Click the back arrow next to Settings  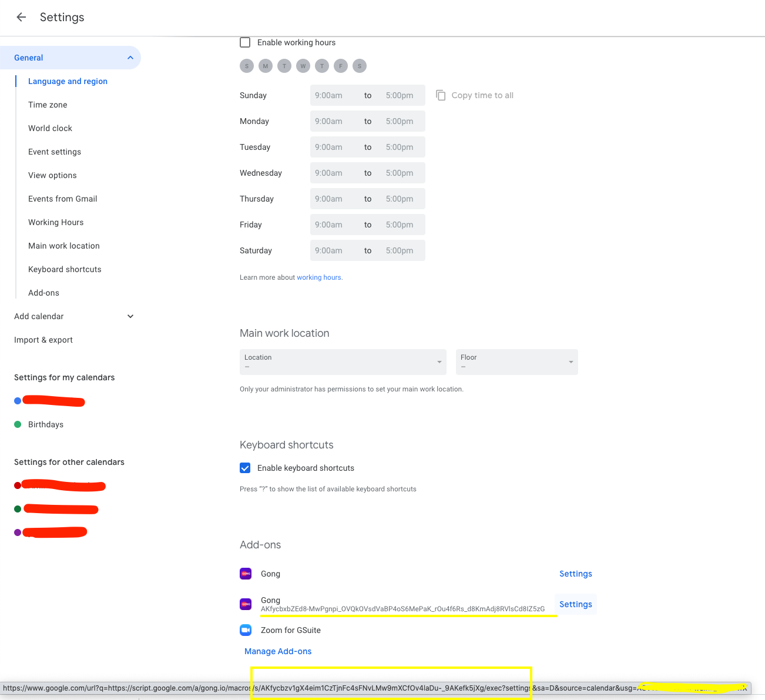click(21, 17)
